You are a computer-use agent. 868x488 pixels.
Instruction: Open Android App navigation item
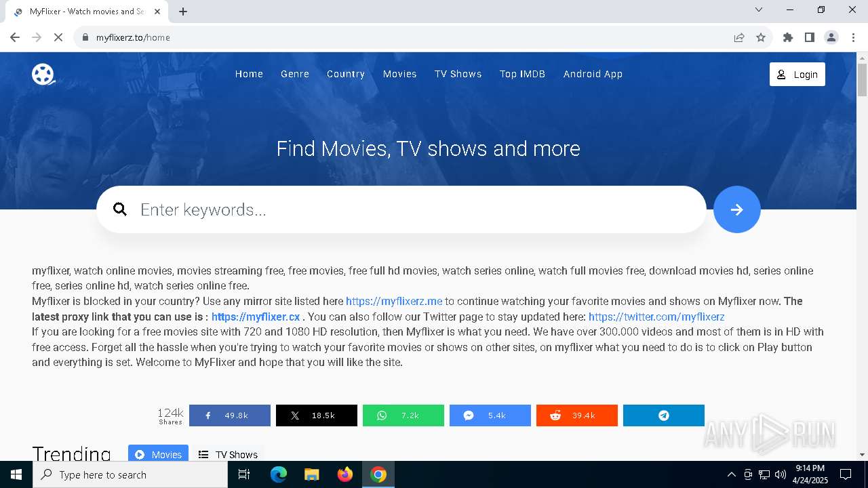[593, 74]
